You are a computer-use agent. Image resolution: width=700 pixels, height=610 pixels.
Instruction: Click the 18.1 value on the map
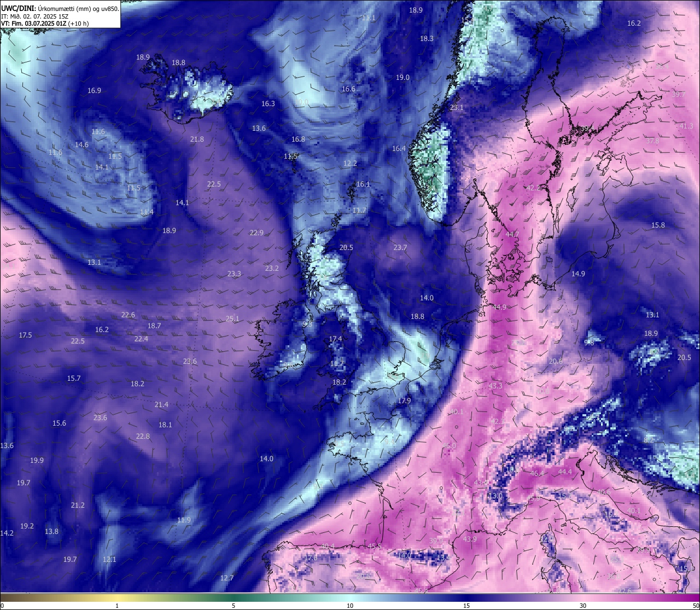165,425
